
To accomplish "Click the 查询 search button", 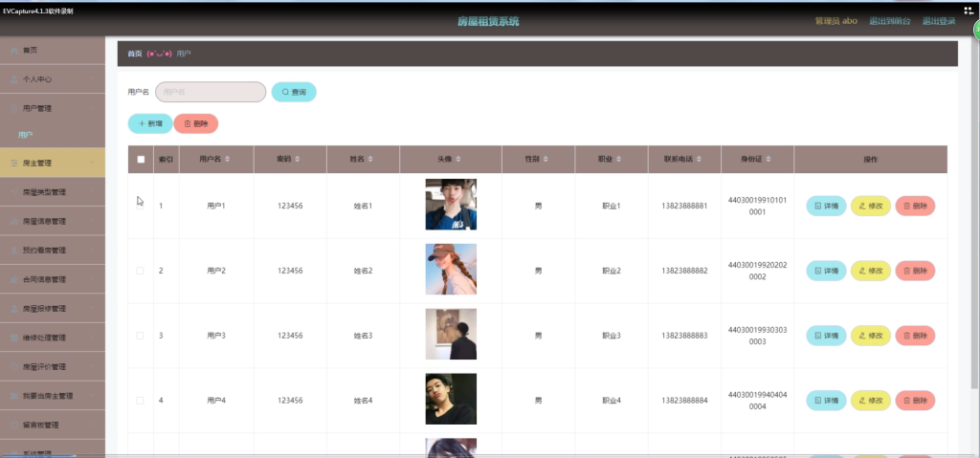I will click(x=294, y=92).
